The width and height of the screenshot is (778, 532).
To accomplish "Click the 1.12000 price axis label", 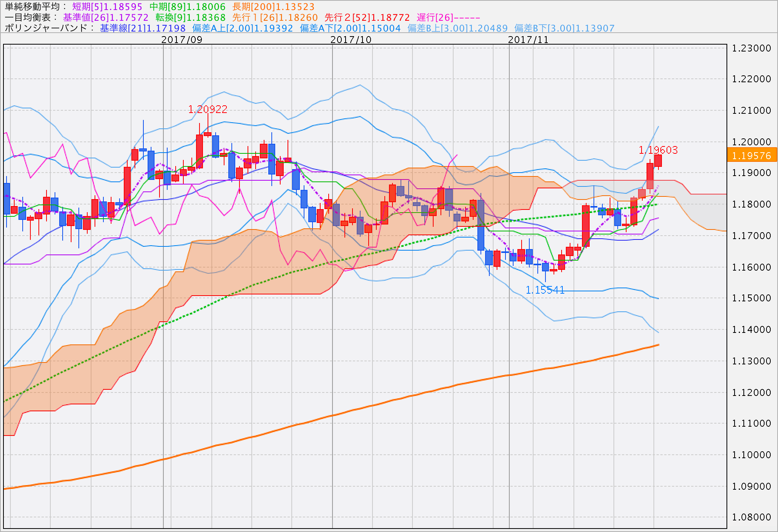I will click(x=751, y=392).
